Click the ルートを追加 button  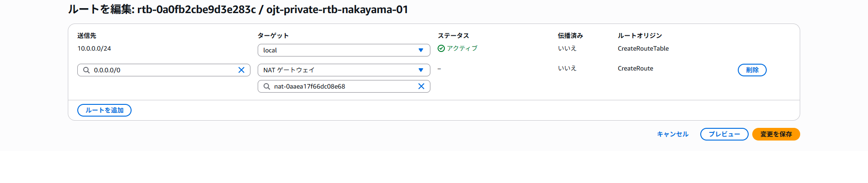click(x=104, y=110)
